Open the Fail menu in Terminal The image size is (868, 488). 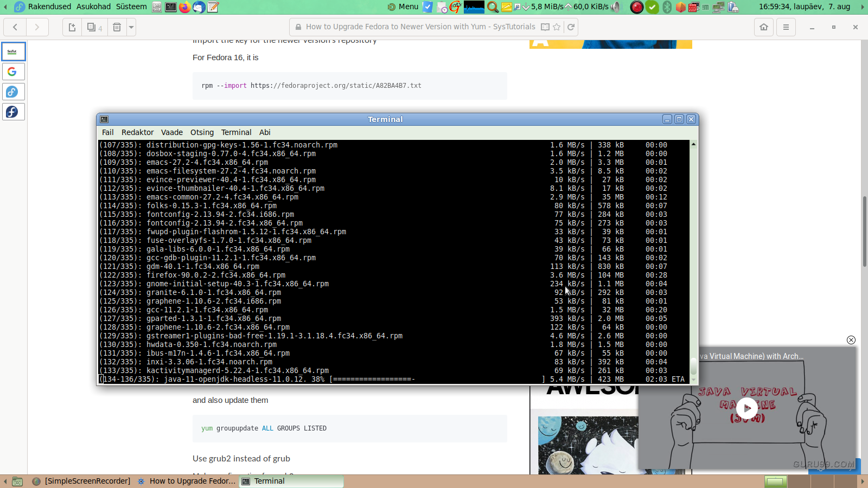108,132
